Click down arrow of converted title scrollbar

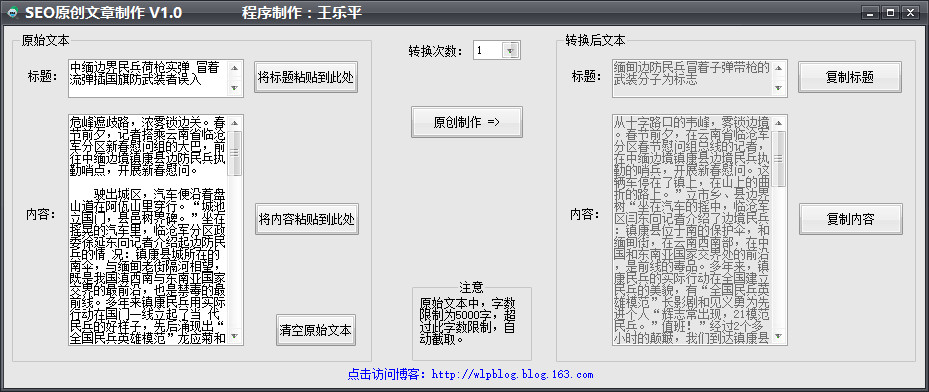(x=779, y=89)
